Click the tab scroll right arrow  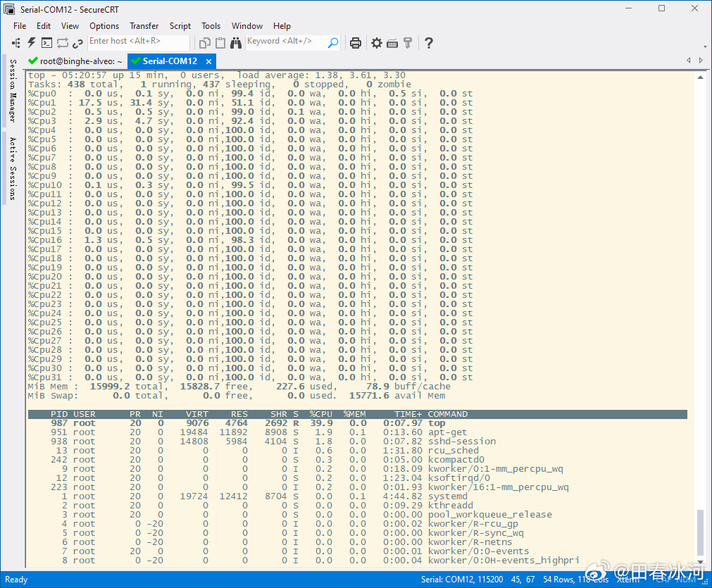pyautogui.click(x=701, y=61)
